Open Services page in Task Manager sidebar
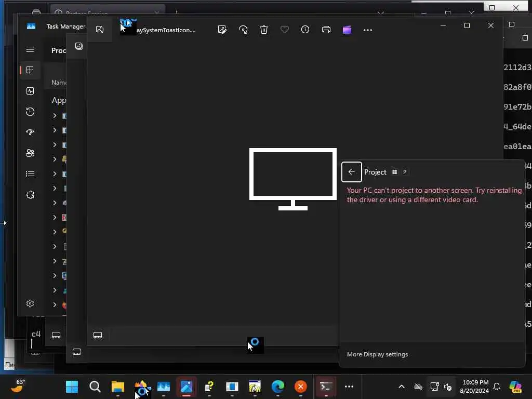532x399 pixels. [x=30, y=195]
